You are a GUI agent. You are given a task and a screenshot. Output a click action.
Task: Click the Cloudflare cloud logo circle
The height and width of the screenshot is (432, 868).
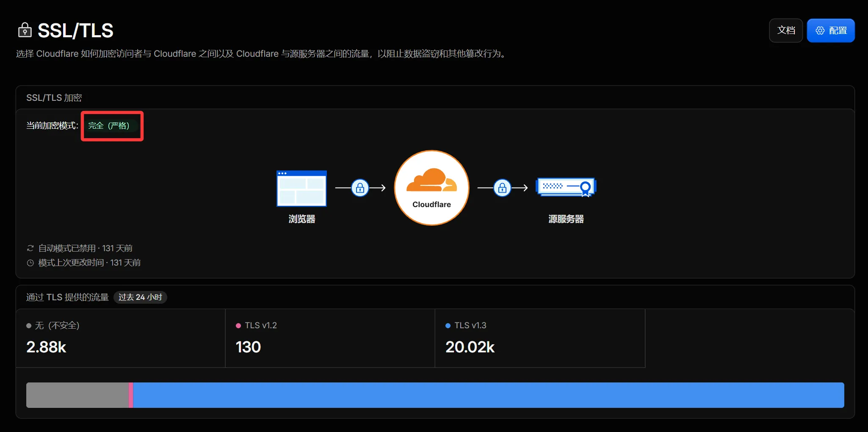point(431,188)
